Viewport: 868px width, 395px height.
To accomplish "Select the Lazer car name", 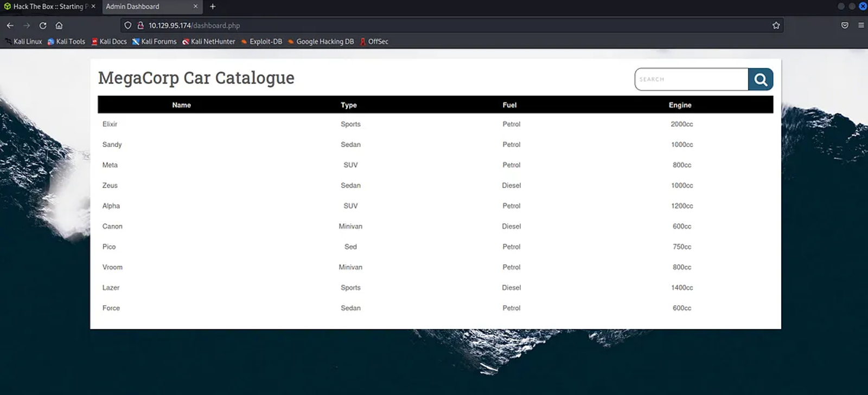I will 111,288.
